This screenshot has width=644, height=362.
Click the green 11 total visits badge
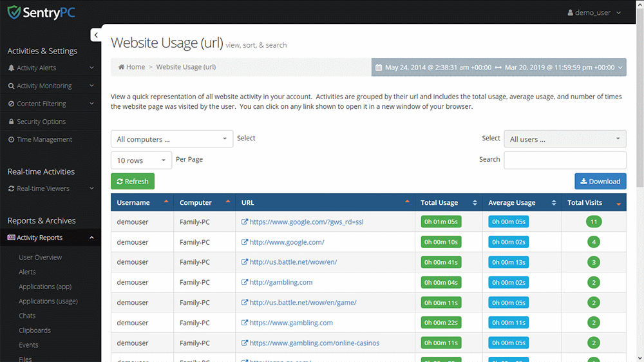[594, 222]
